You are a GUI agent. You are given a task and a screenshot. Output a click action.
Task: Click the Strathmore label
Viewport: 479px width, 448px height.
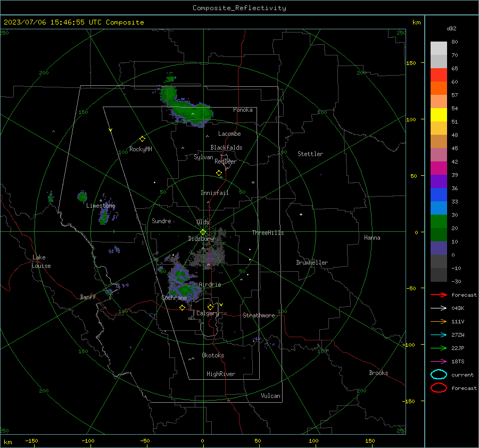tap(259, 315)
